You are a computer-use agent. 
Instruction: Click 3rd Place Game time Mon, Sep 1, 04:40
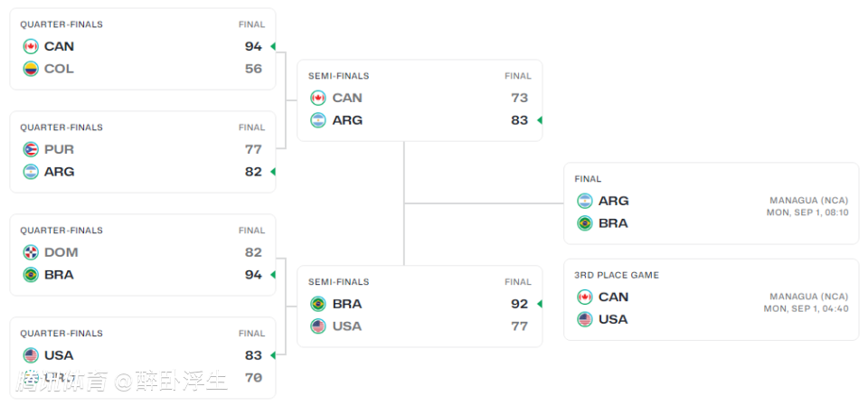tap(806, 309)
